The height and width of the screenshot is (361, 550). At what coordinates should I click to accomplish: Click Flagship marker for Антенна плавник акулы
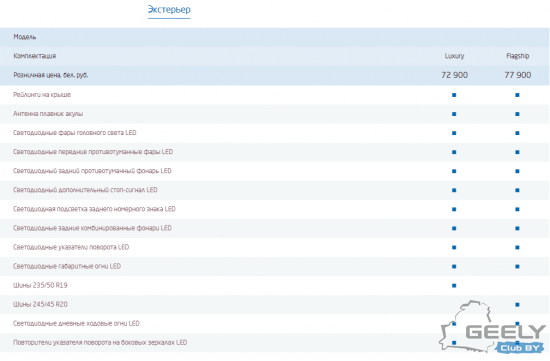click(x=517, y=114)
